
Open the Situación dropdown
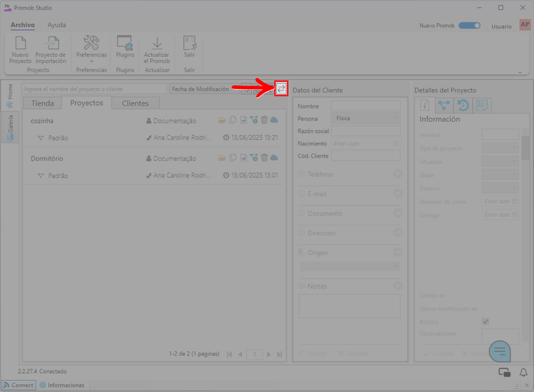[500, 161]
